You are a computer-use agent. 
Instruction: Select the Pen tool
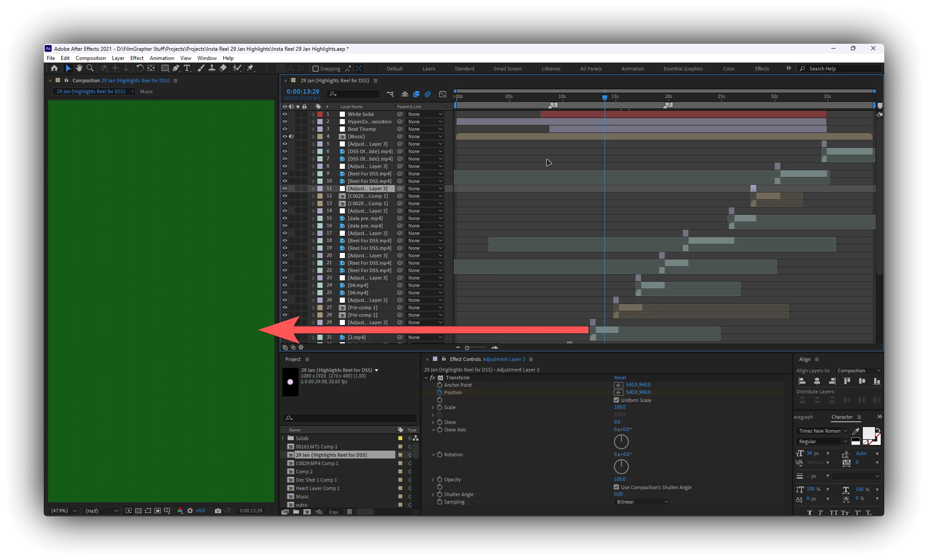[x=176, y=68]
